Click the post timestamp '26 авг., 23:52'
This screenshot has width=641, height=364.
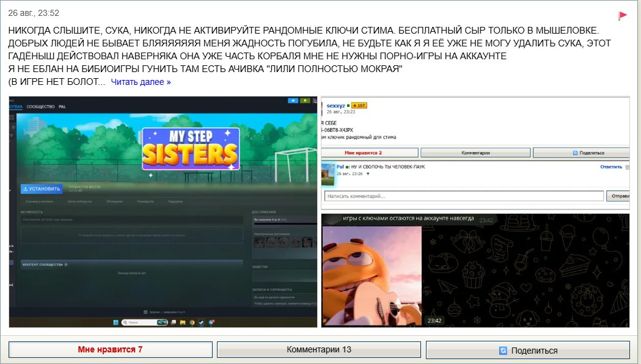[x=34, y=13]
